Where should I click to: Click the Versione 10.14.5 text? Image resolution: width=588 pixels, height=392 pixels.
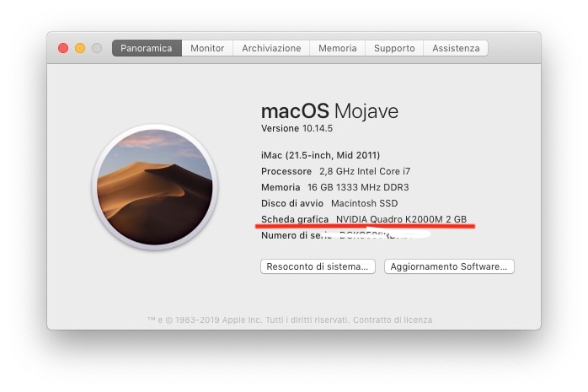pyautogui.click(x=297, y=128)
